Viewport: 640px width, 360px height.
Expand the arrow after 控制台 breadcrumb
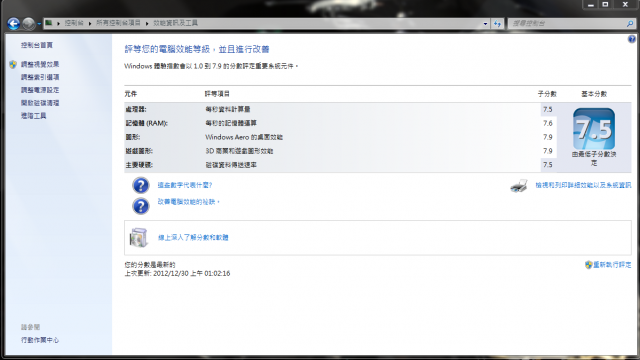tap(90, 24)
